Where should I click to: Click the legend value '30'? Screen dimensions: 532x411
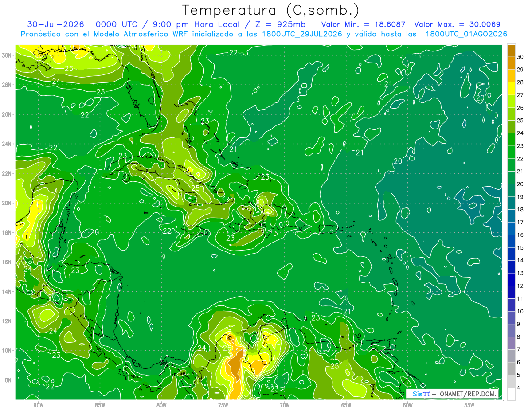520,57
